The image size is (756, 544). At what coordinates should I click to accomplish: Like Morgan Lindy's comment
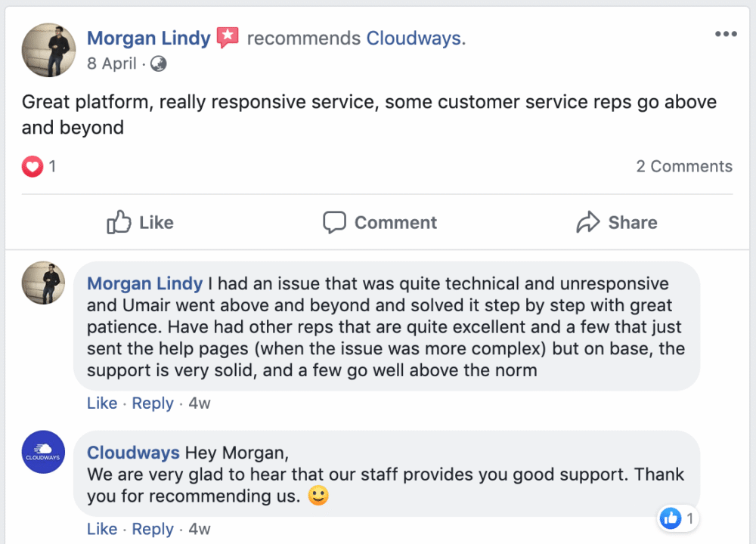coord(102,403)
